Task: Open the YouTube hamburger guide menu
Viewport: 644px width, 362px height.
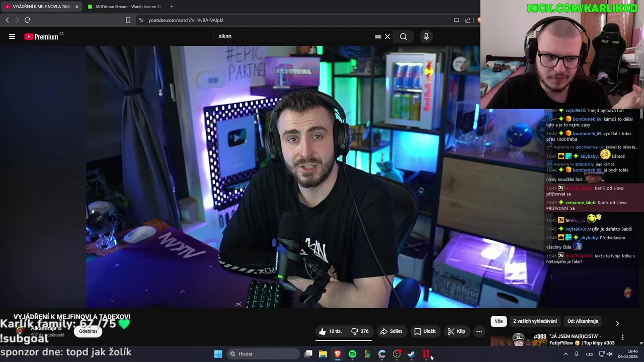Action: click(x=12, y=36)
